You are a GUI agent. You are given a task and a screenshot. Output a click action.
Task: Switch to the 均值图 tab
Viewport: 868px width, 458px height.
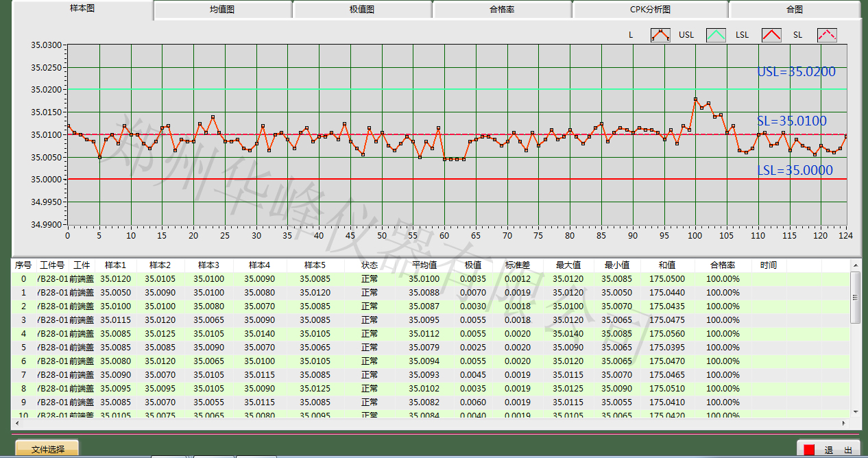coord(223,10)
